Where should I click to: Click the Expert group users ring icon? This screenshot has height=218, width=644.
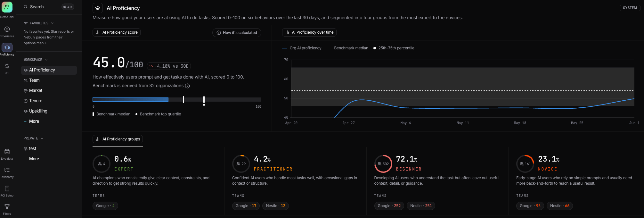pos(102,164)
